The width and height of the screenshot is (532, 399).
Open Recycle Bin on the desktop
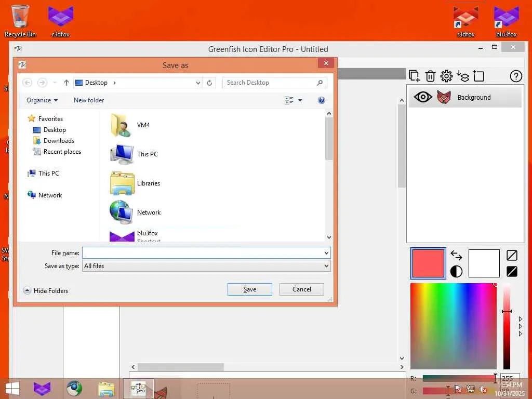click(20, 20)
